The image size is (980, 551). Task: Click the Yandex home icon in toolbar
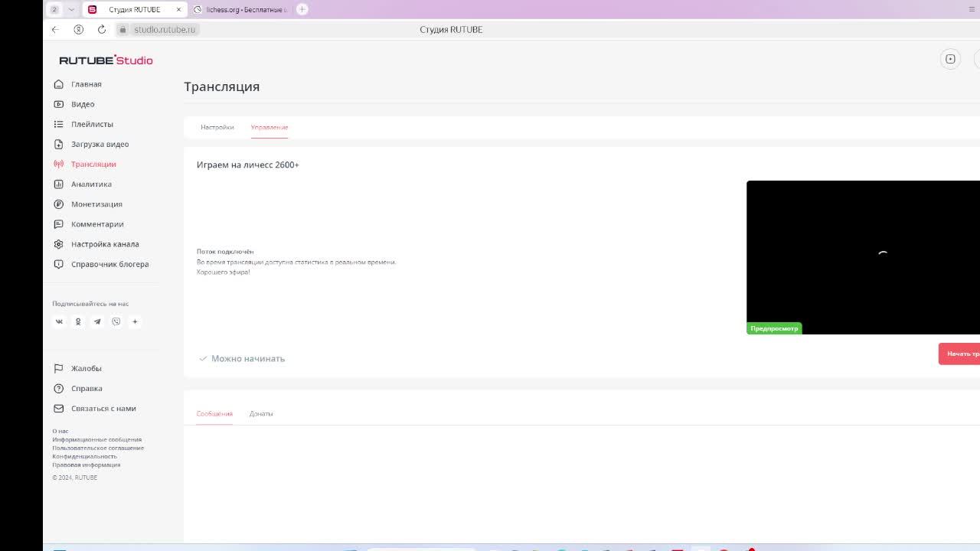[79, 29]
